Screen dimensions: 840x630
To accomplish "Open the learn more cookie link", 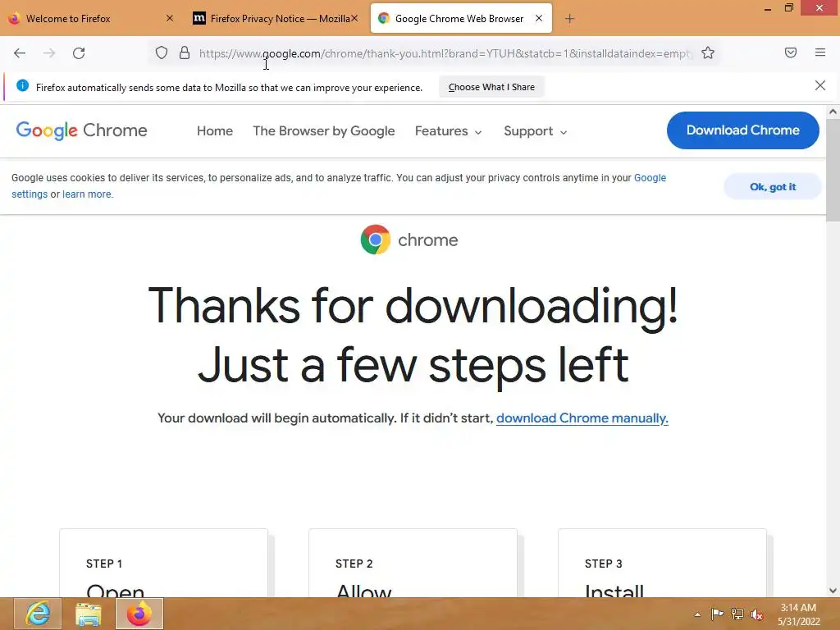I will click(88, 194).
